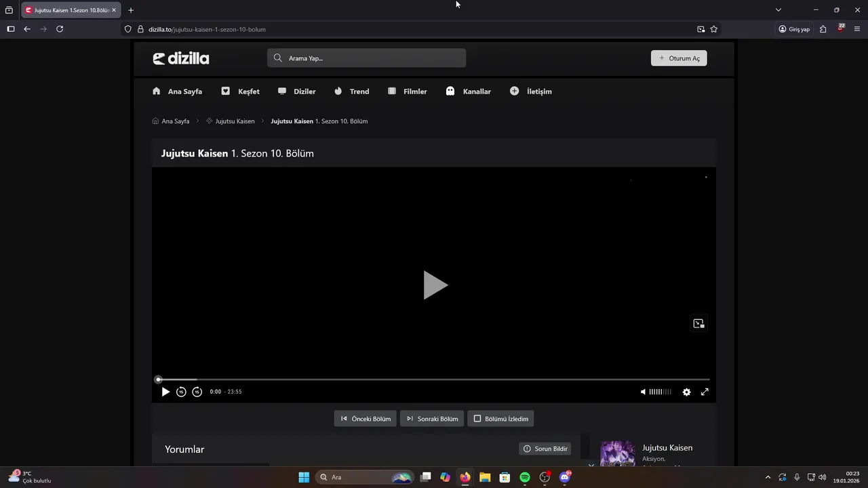
Task: Open the Trend menu item
Action: click(x=351, y=91)
